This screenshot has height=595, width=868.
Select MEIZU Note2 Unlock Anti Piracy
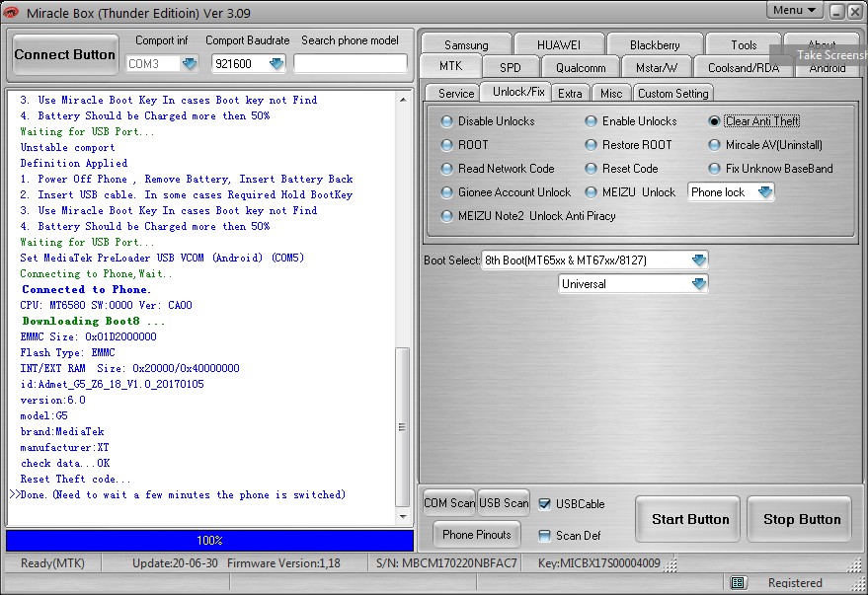[446, 216]
